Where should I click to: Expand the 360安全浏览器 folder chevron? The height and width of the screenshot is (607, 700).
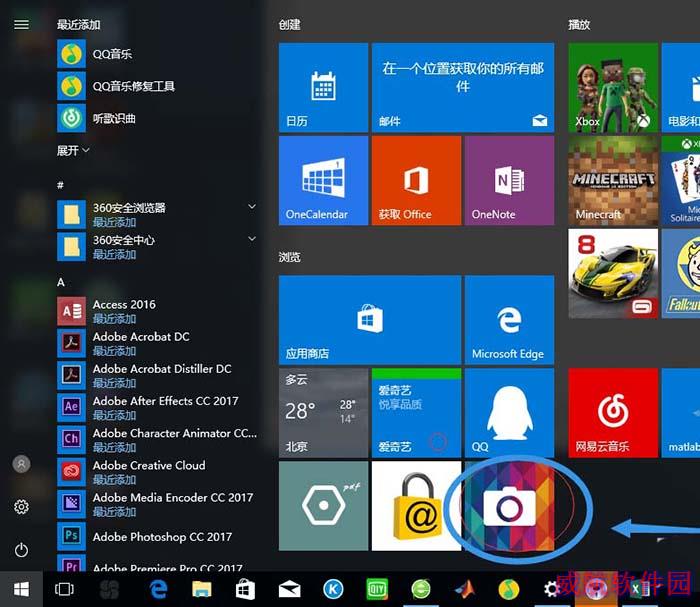tap(252, 207)
